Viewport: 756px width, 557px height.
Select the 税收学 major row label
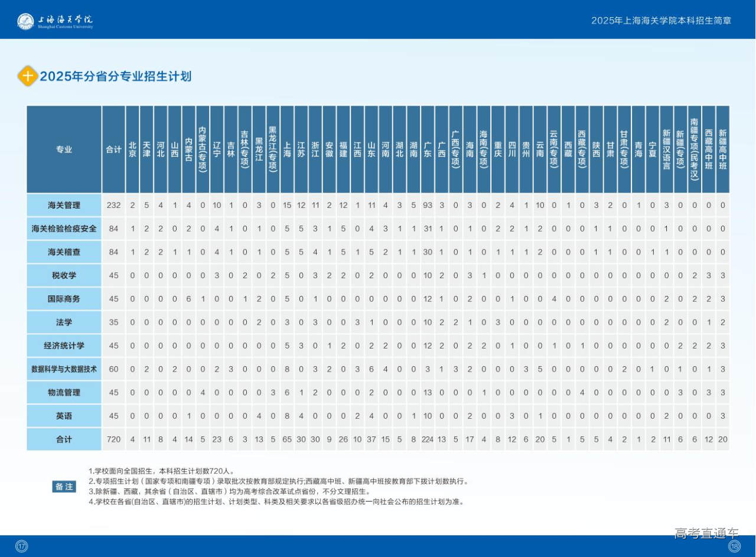click(64, 275)
